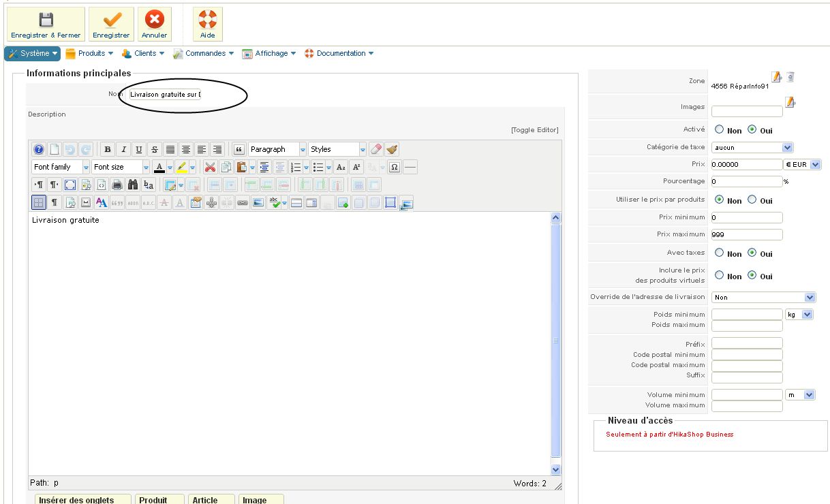Apply subscript formatting

point(341,167)
